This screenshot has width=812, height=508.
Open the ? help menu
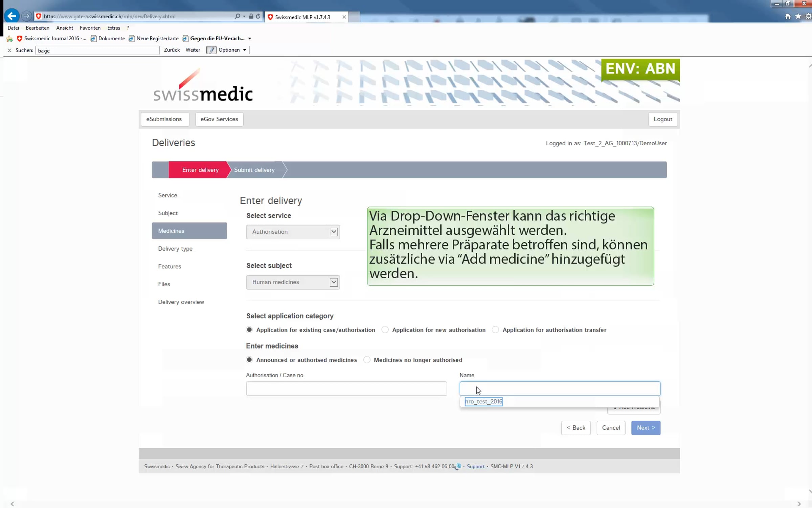click(x=128, y=28)
